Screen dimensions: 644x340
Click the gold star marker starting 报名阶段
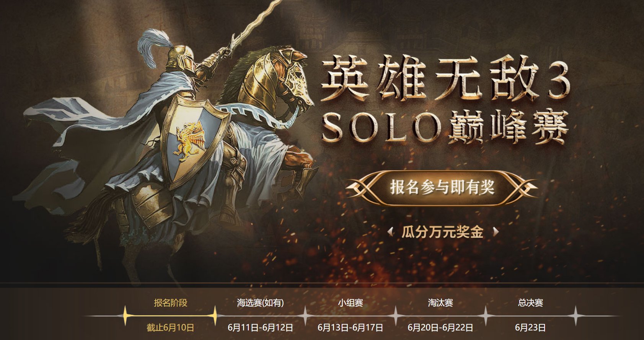tap(125, 316)
